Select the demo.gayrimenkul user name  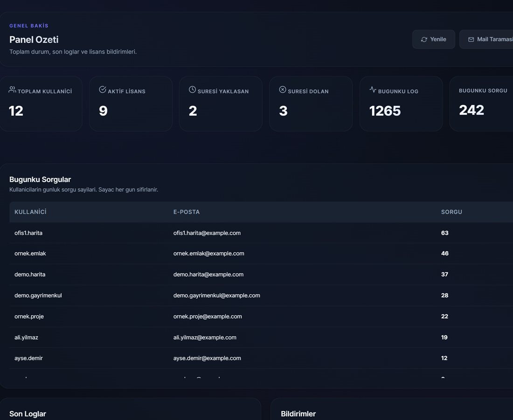point(38,295)
